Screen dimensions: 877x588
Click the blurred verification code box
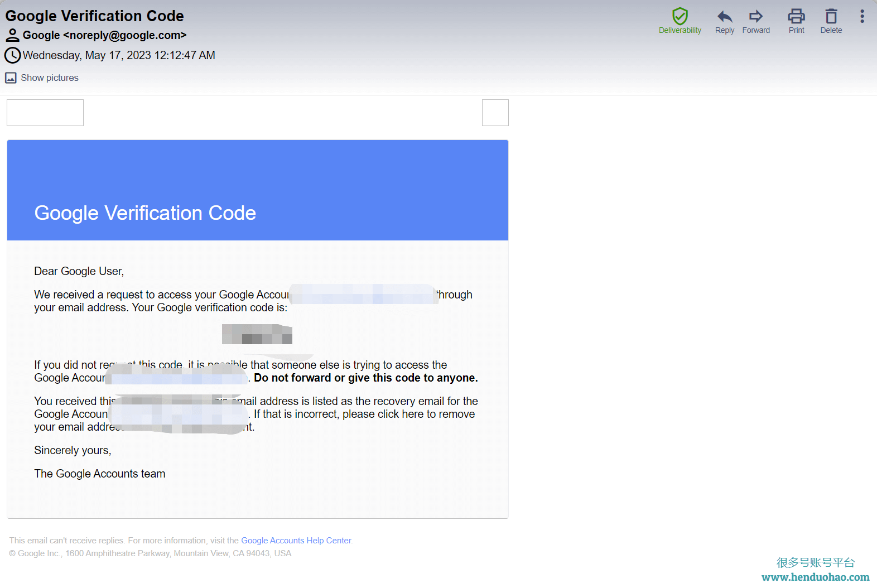(257, 334)
